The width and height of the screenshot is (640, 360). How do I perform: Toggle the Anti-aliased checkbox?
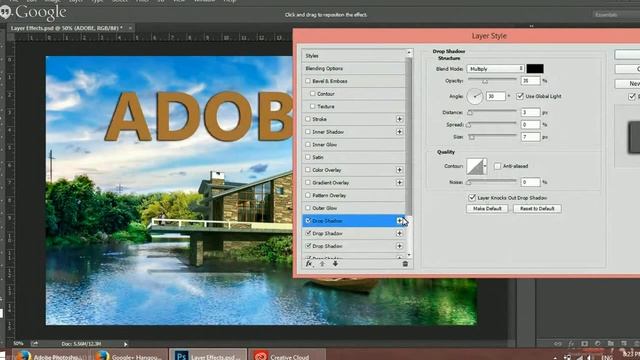coord(497,166)
